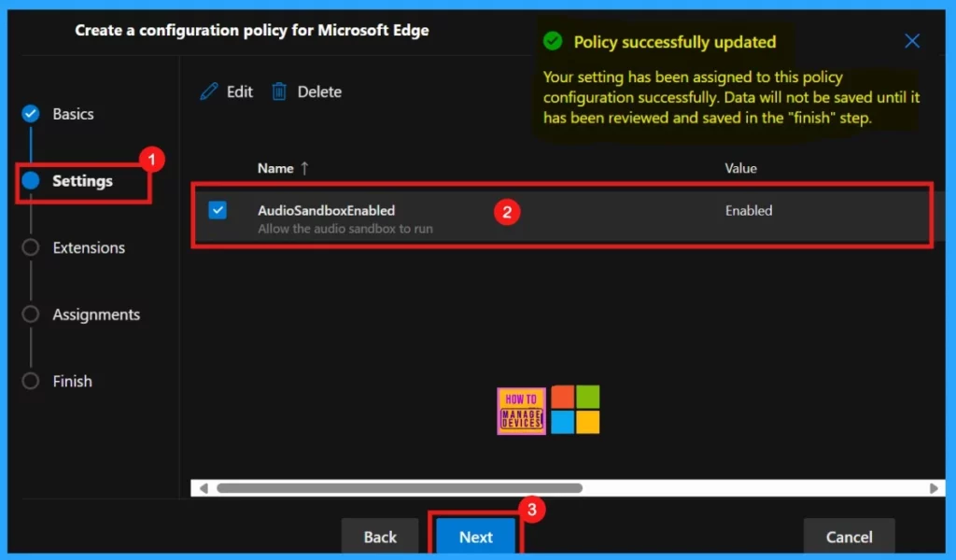This screenshot has width=956, height=560.
Task: Click the Finish step circle
Action: click(x=31, y=382)
